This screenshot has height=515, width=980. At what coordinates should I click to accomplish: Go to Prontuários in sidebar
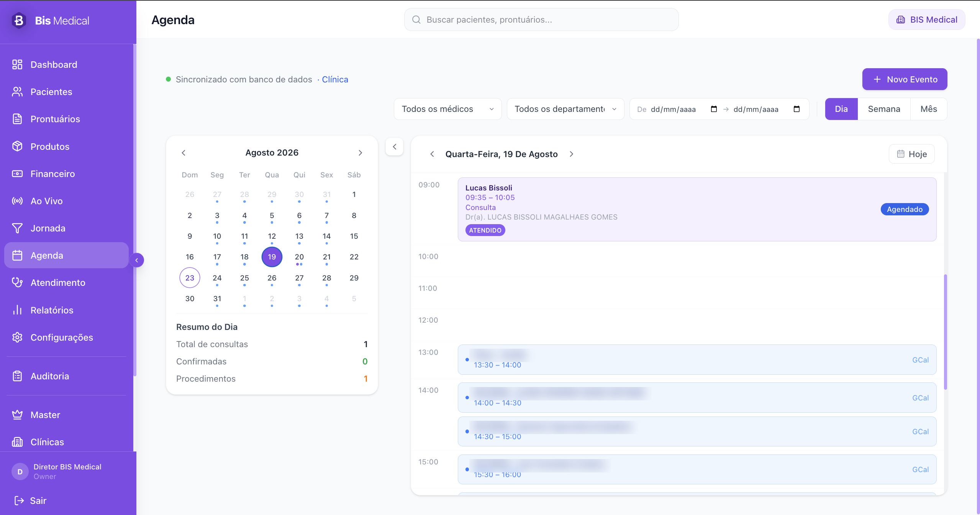coord(66,119)
